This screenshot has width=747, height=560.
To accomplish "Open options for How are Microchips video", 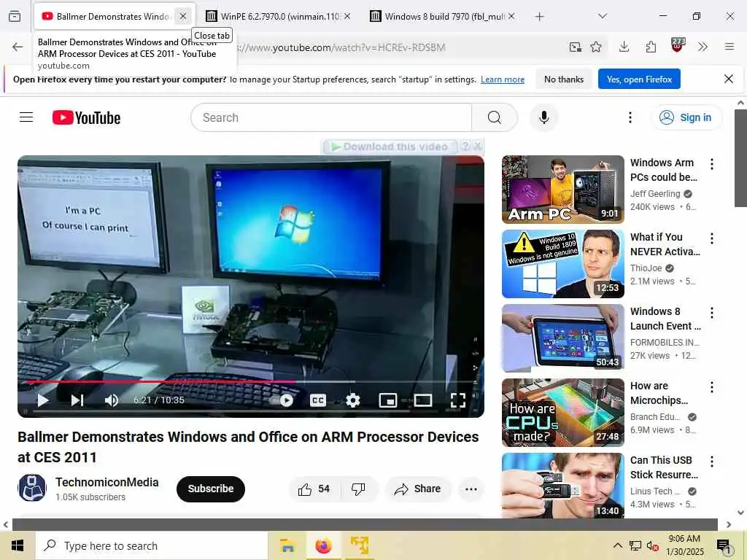I will coord(712,386).
